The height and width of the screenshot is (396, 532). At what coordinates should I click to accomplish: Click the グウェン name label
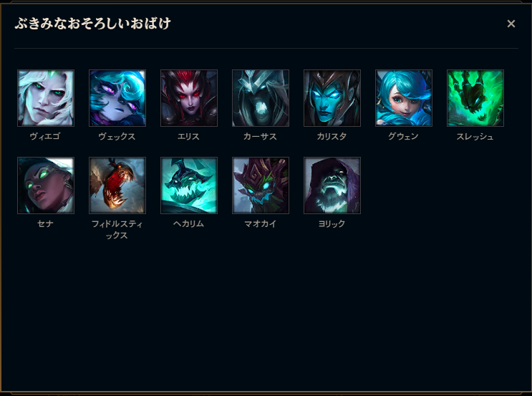click(x=403, y=136)
